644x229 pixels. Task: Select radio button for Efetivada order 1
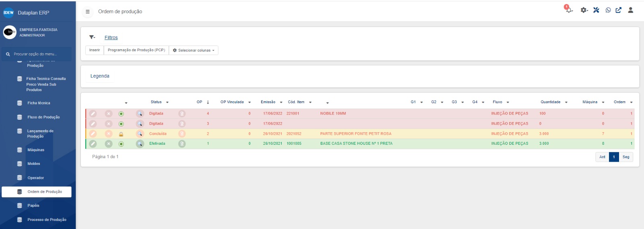tap(121, 144)
